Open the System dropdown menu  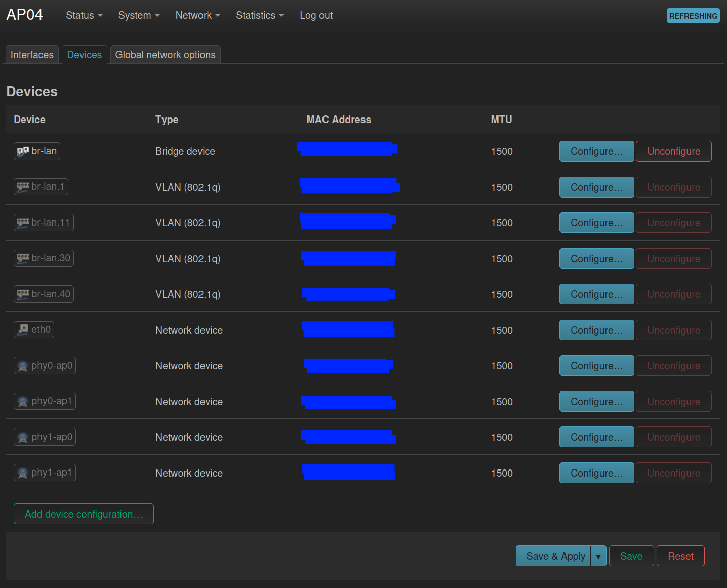[139, 15]
